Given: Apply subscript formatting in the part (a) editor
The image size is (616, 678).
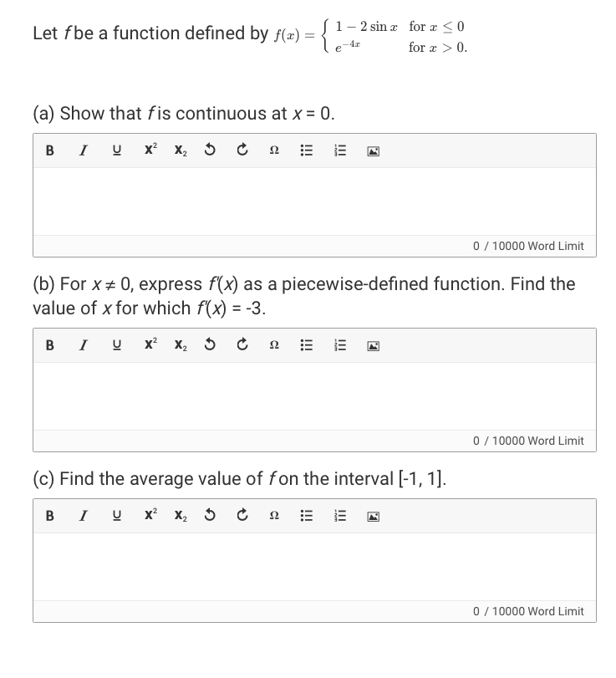Looking at the screenshot, I should [x=180, y=150].
